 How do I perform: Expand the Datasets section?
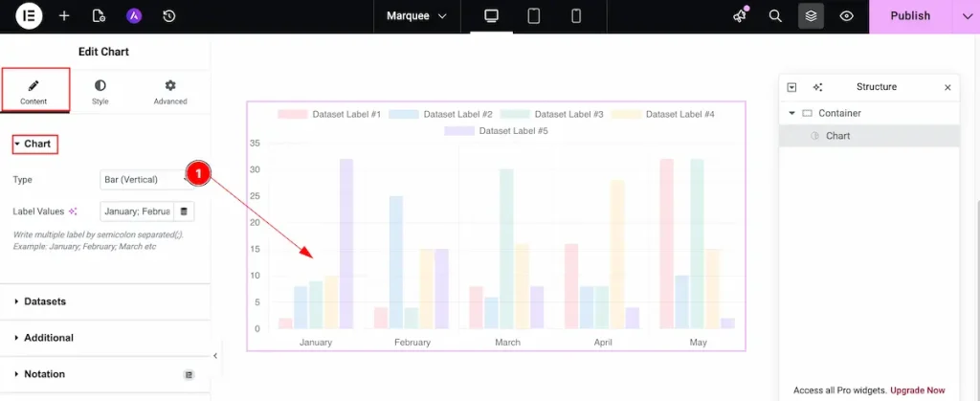(x=45, y=301)
